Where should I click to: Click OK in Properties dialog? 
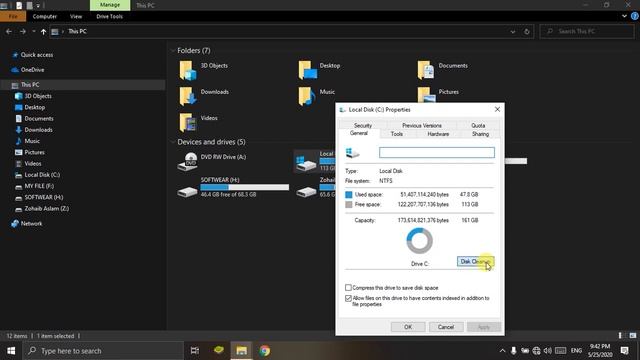(x=408, y=327)
